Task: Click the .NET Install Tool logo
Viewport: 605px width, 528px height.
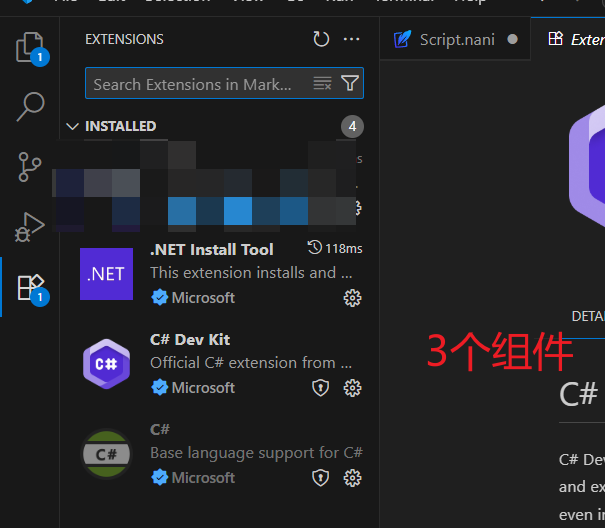Action: (106, 274)
